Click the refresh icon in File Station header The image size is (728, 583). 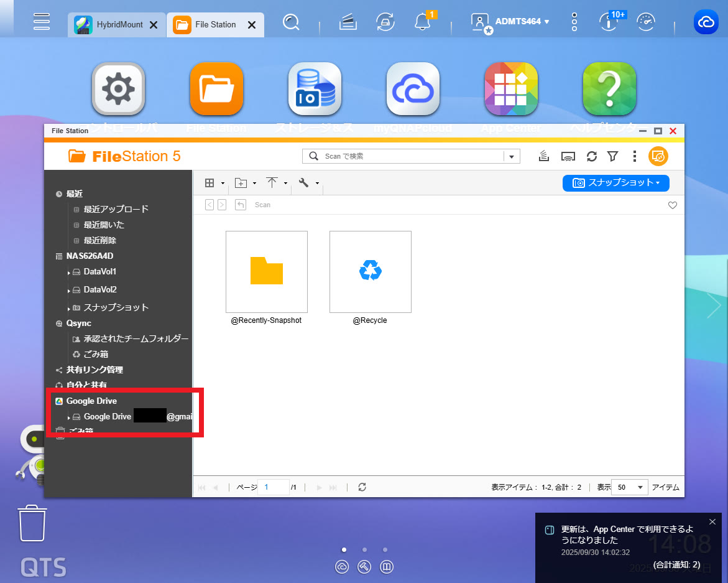click(x=592, y=156)
